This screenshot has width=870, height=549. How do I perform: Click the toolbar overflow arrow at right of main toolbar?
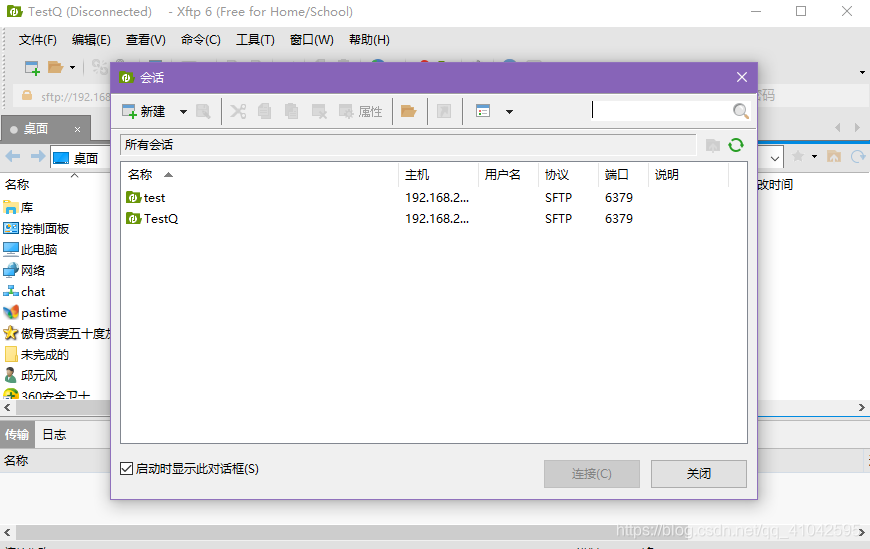[x=862, y=72]
